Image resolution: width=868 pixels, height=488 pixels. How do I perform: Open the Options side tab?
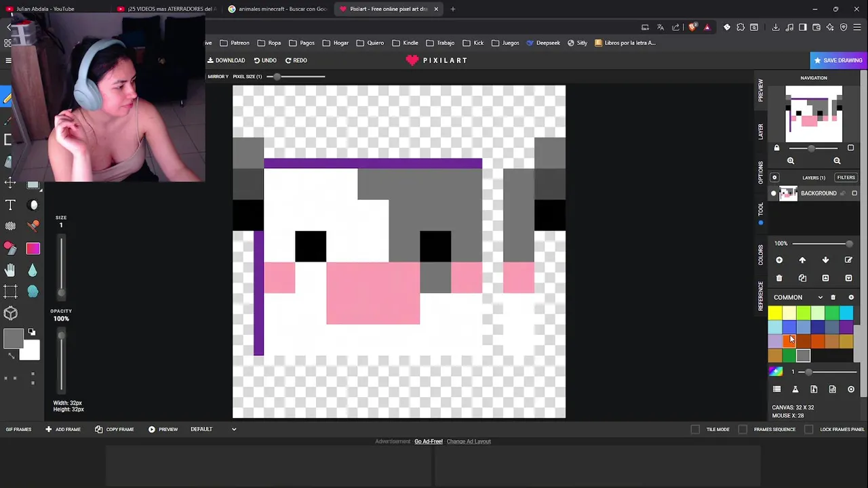coord(761,172)
